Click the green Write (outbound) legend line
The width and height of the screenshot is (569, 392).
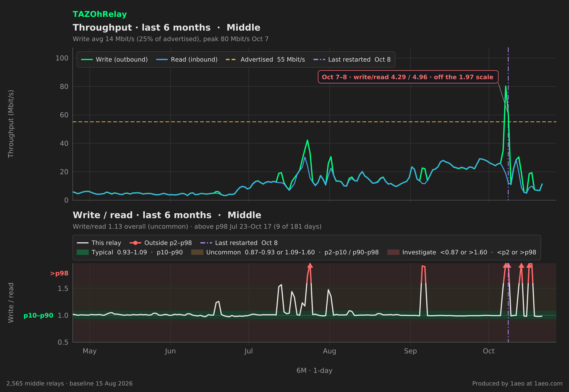87,60
